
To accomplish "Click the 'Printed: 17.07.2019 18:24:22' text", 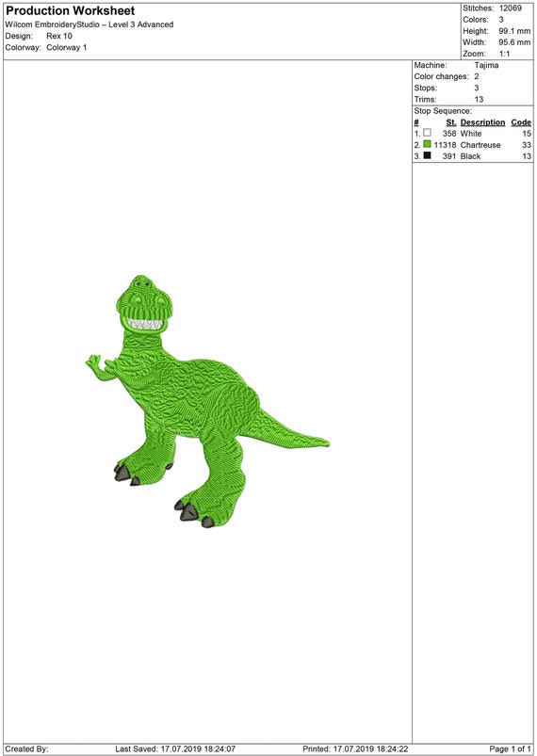I will pos(356,748).
